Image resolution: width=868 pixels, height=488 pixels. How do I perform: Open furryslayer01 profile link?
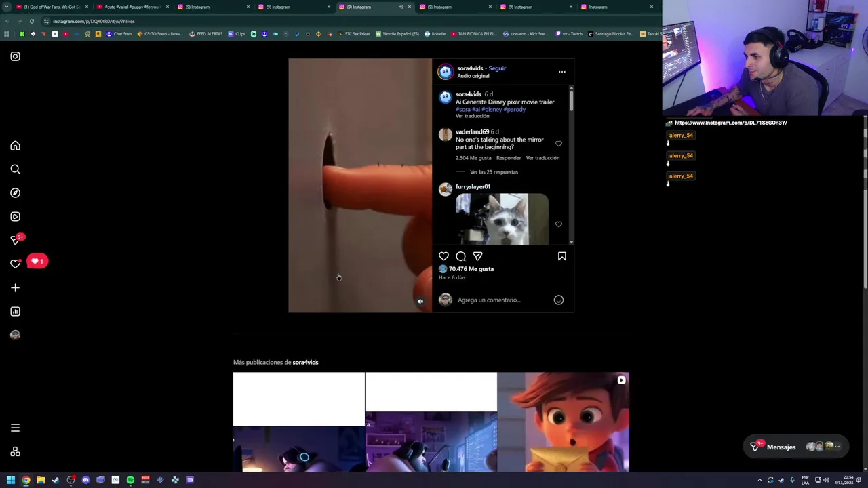click(x=473, y=187)
